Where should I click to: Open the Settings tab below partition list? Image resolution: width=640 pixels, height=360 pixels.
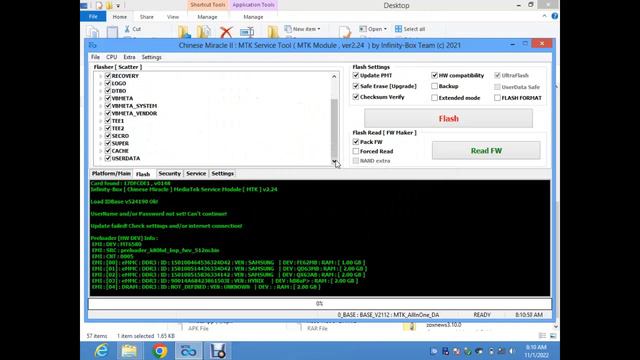(222, 173)
